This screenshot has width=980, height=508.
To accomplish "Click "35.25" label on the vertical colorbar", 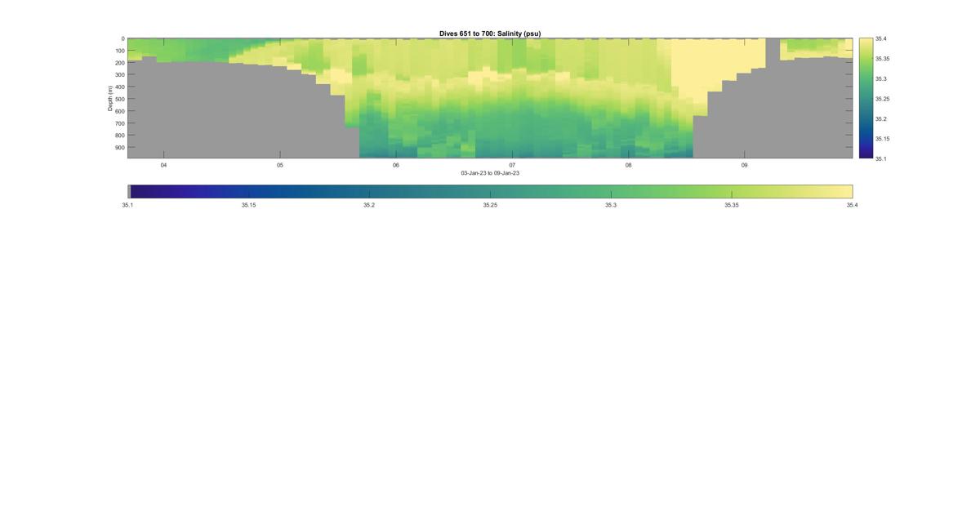I will tap(883, 99).
